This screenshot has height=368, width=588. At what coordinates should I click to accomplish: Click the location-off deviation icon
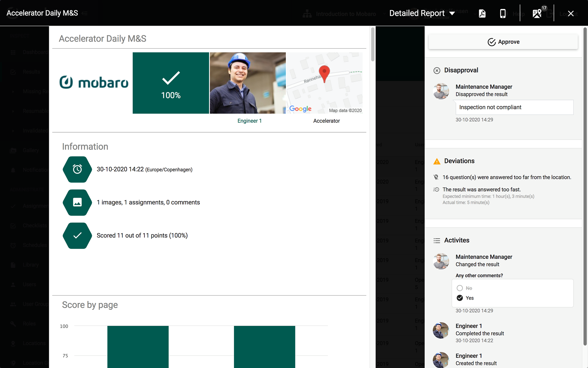click(x=436, y=177)
